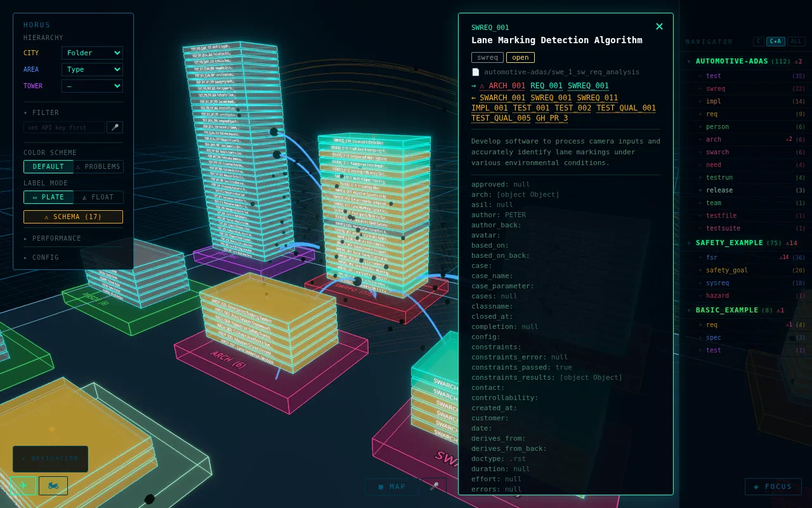Click the warning badge on the fsr row

(x=784, y=258)
